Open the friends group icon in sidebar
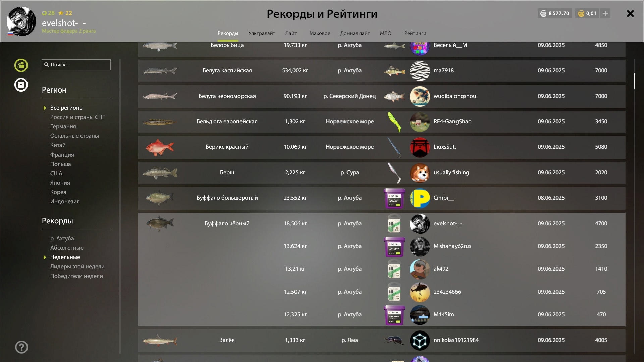The image size is (644, 362). [x=21, y=65]
